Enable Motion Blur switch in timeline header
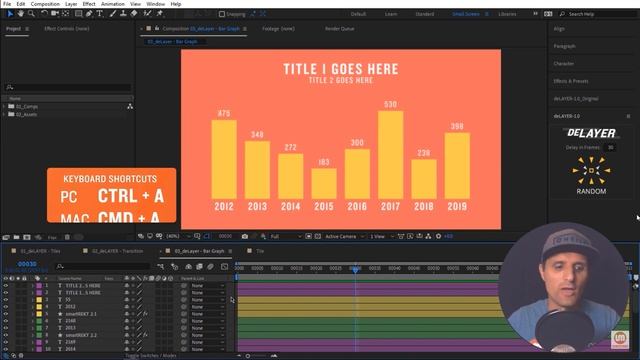 click(x=210, y=267)
